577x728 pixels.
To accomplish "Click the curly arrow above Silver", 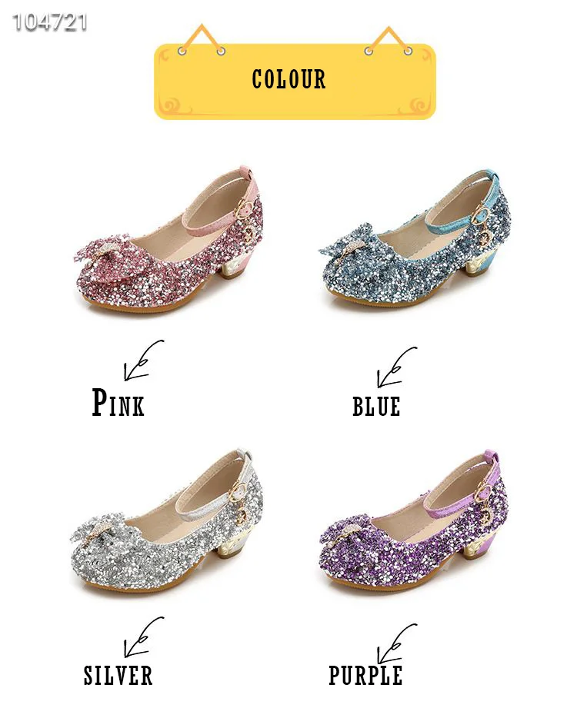I will pos(144,637).
